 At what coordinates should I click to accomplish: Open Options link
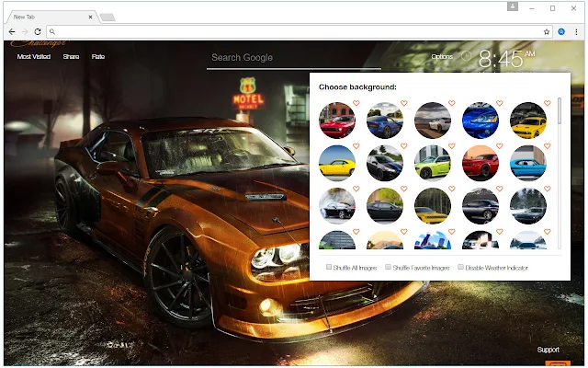[x=442, y=57]
